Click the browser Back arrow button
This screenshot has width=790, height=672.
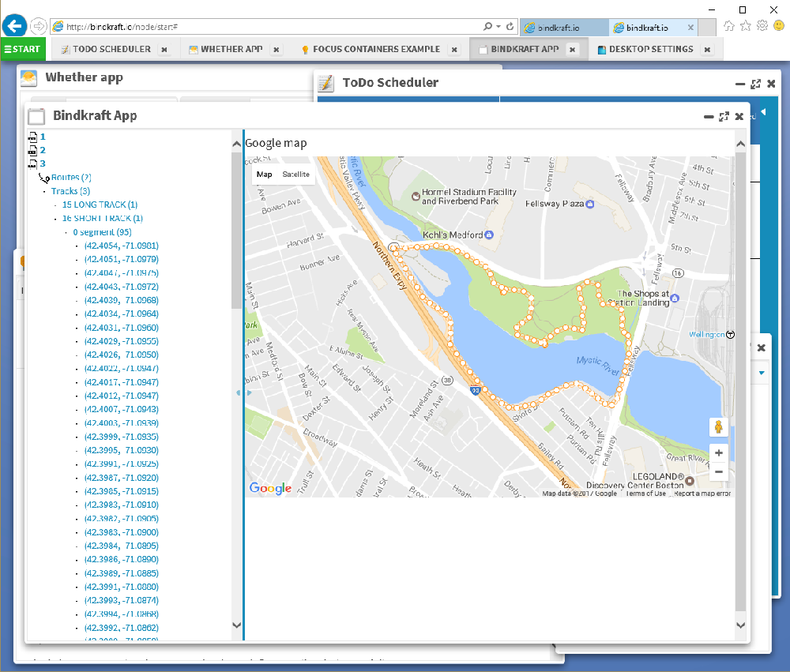click(14, 26)
